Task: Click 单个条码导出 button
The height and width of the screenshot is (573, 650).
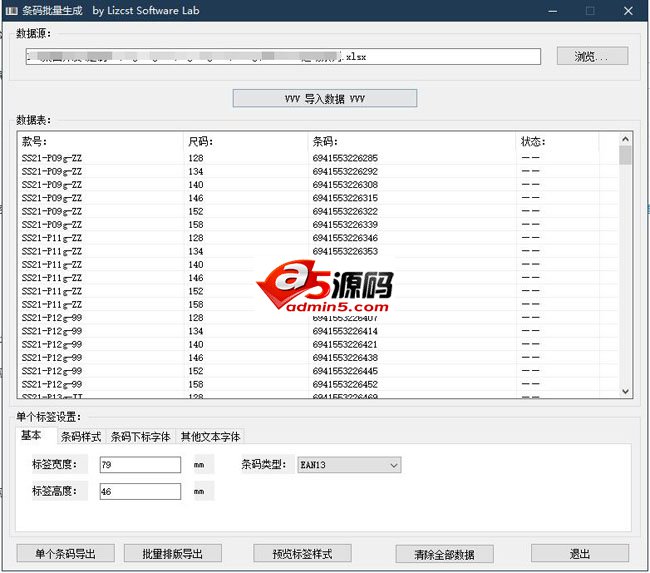Action: (65, 554)
